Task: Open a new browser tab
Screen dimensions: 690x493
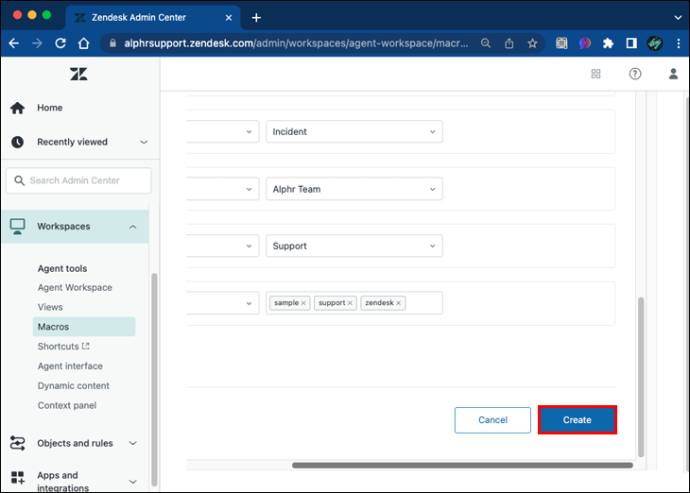Action: [x=256, y=18]
